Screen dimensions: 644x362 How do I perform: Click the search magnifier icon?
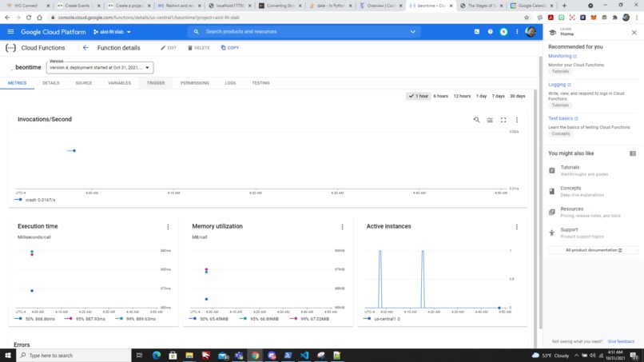click(197, 32)
